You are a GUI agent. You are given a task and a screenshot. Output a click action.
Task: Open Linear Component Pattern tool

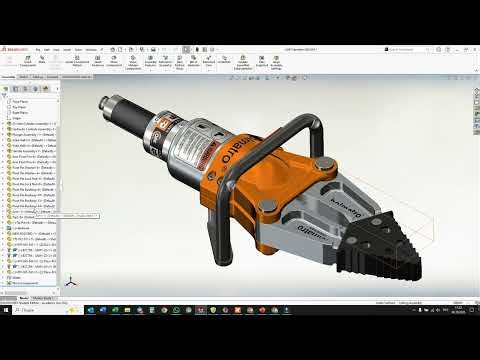point(77,61)
